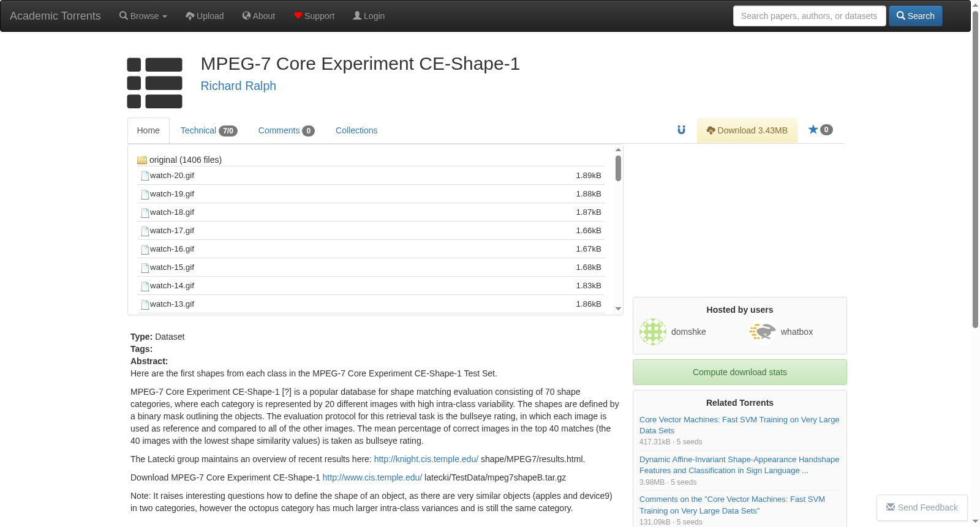
Task: Click the magnet link icon
Action: [681, 130]
